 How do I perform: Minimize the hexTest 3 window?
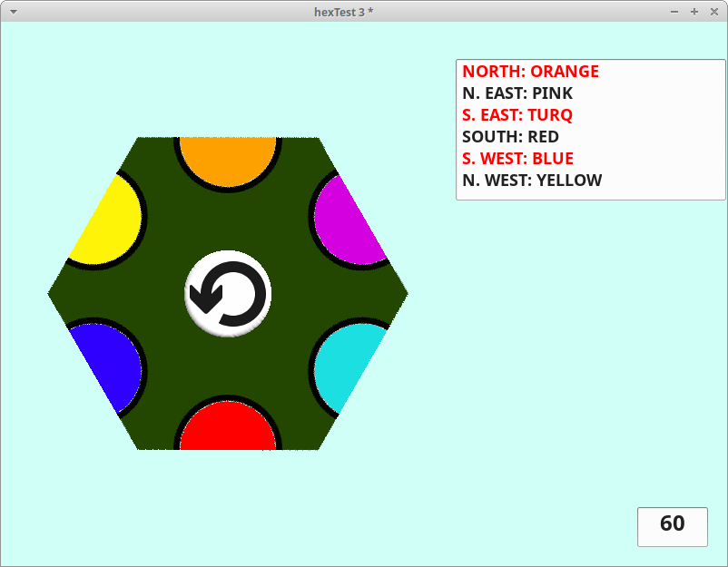click(x=674, y=11)
